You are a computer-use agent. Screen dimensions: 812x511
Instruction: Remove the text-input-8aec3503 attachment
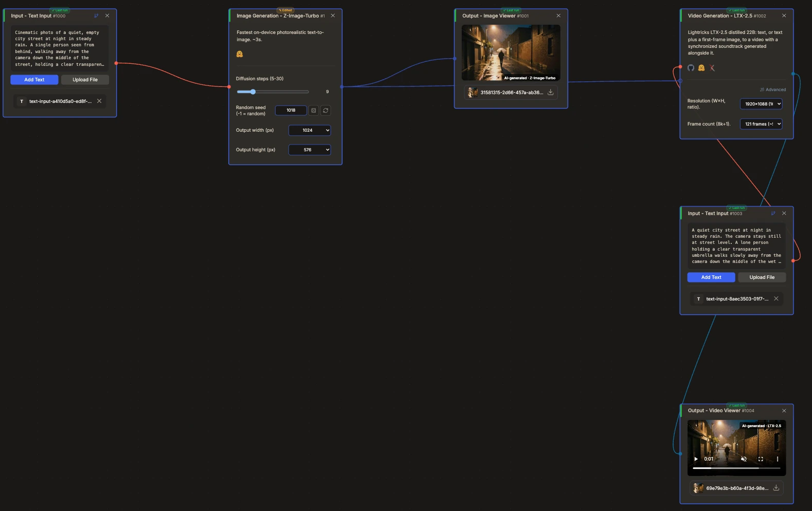tap(776, 299)
